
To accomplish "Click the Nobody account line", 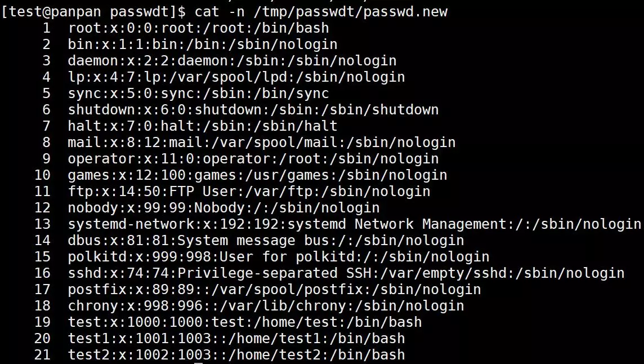I will [x=224, y=208].
